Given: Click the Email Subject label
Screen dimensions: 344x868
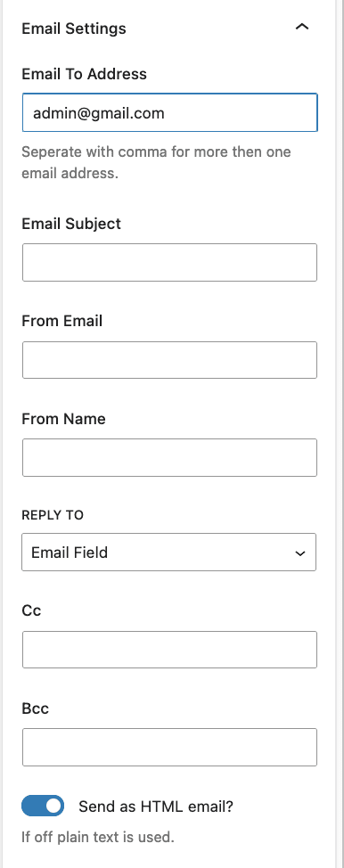Looking at the screenshot, I should coord(71,224).
